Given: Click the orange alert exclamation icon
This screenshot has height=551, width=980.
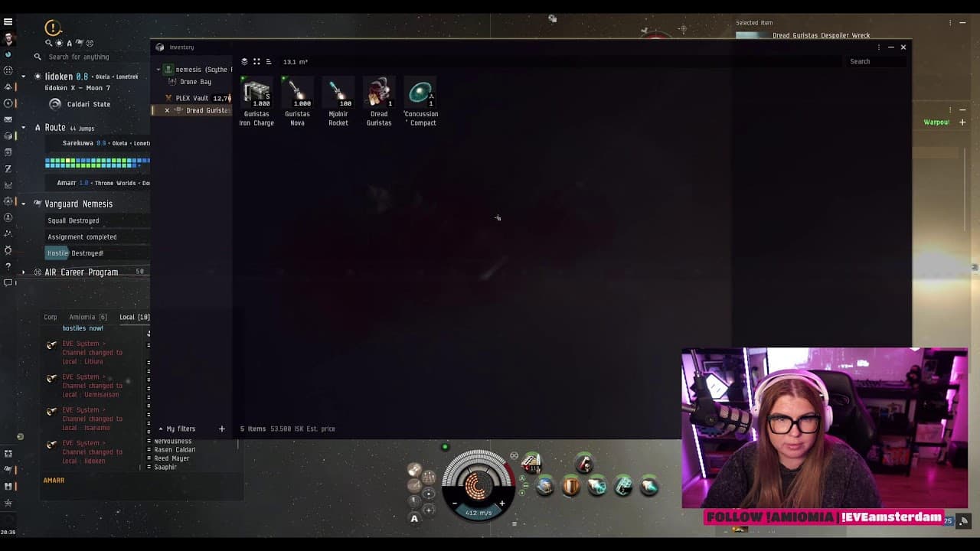Looking at the screenshot, I should pyautogui.click(x=53, y=28).
